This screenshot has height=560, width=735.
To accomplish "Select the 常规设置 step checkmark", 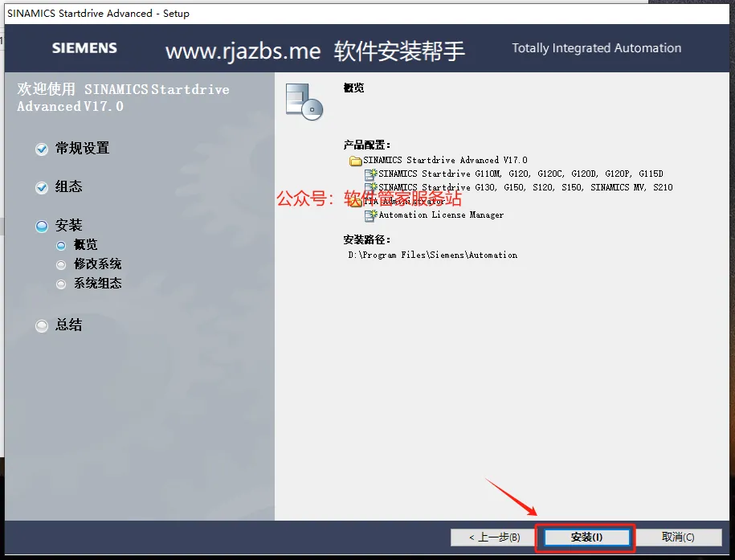I will point(42,149).
